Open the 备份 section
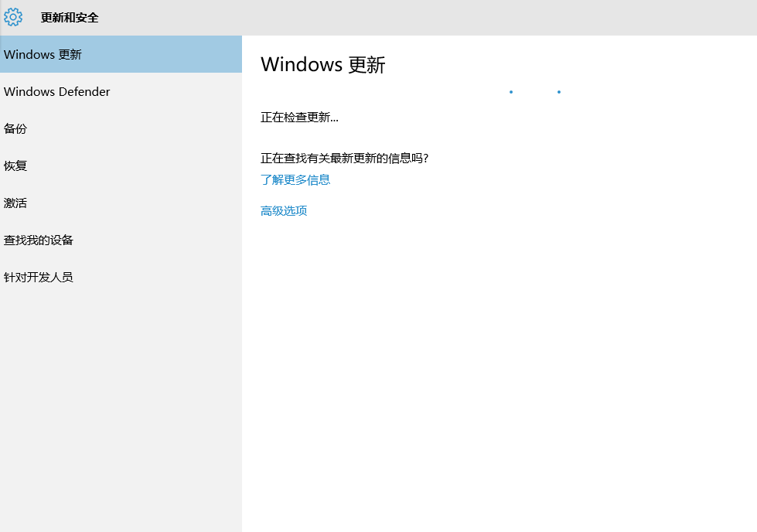This screenshot has height=532, width=757. [x=121, y=128]
